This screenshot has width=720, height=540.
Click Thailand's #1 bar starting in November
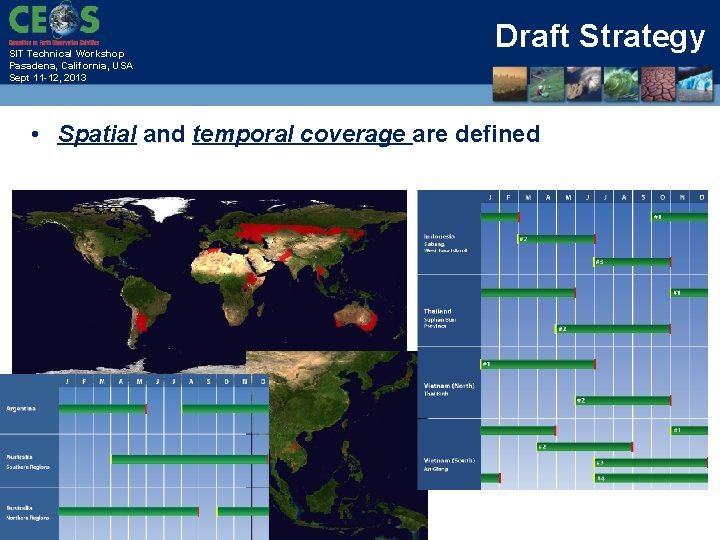click(x=689, y=292)
